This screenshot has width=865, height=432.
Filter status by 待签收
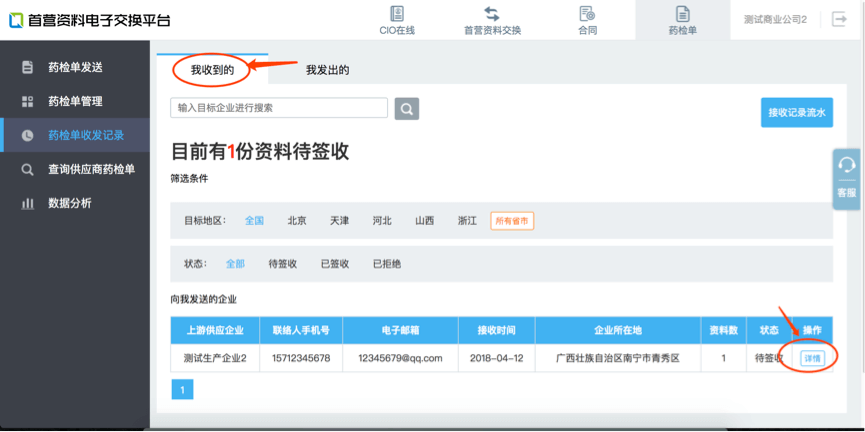[282, 264]
